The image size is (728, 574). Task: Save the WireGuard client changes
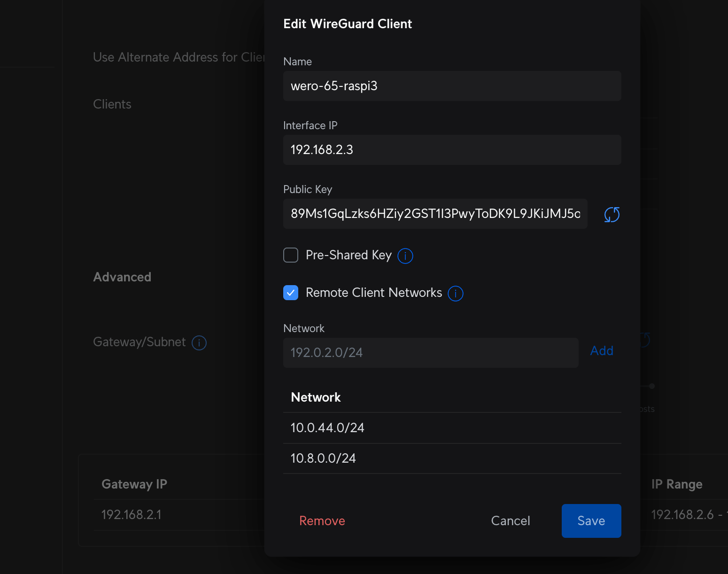[x=591, y=521]
